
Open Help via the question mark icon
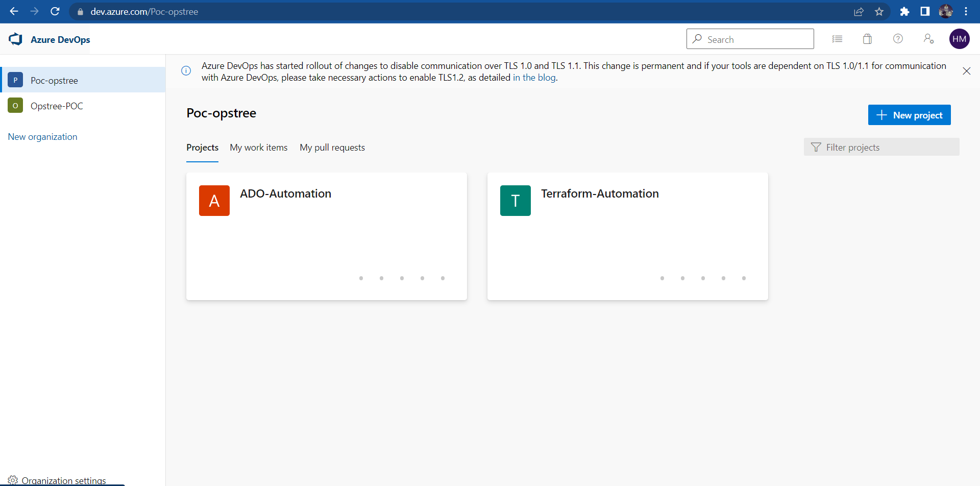(898, 39)
